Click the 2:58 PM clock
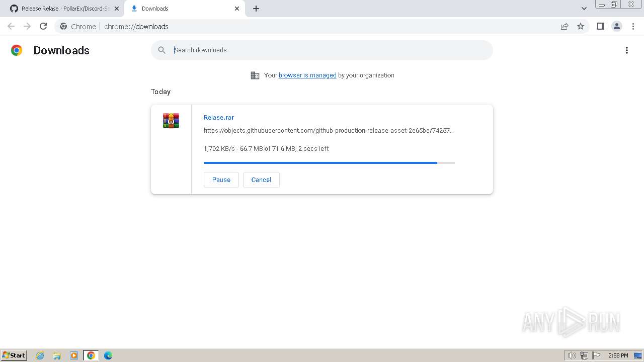 [x=618, y=355]
